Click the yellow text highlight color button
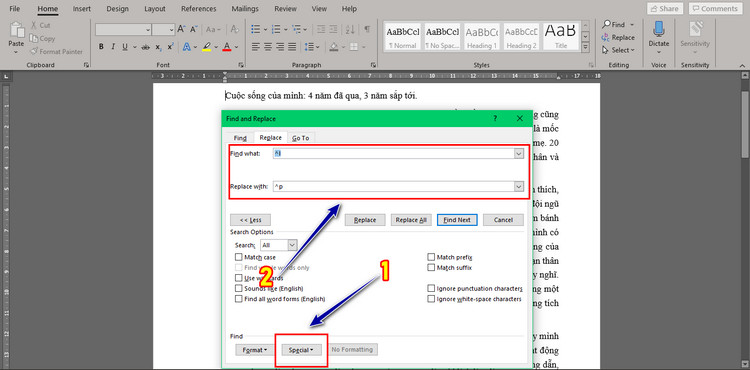Viewport: 750px width, 370px height. (207, 47)
